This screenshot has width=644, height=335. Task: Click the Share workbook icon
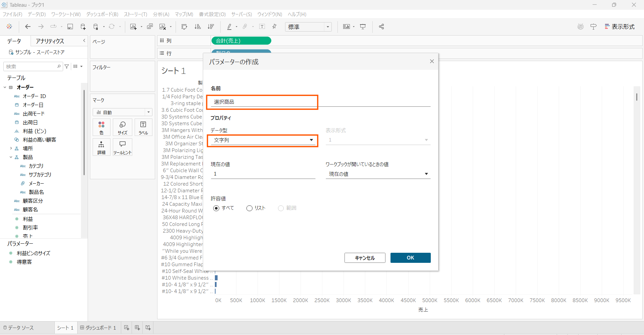coord(381,27)
